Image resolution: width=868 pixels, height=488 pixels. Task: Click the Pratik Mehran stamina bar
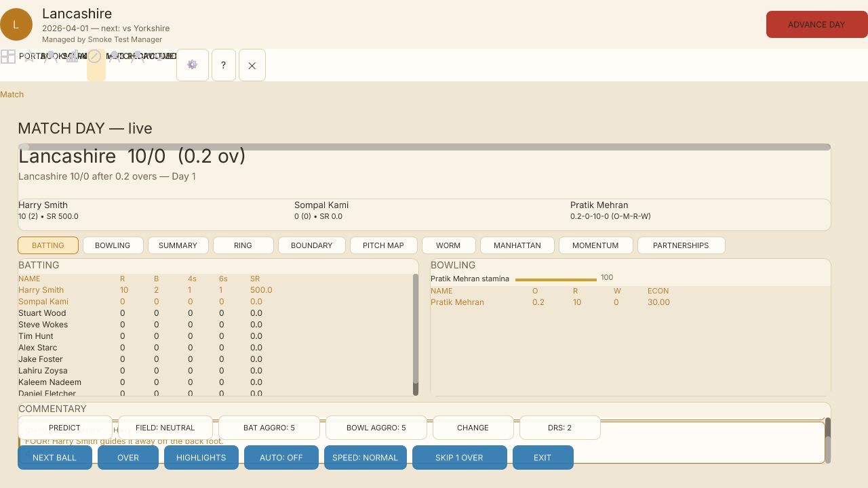(556, 279)
